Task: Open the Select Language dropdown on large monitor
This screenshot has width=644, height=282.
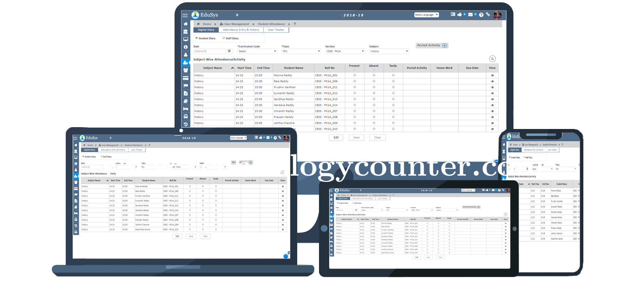Action: click(x=426, y=15)
